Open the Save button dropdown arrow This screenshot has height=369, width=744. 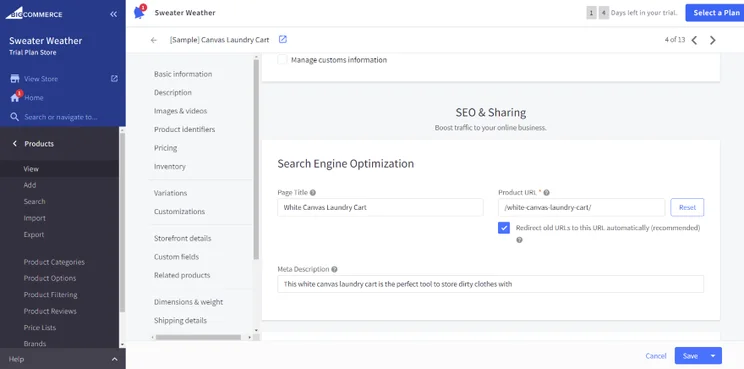tap(713, 356)
